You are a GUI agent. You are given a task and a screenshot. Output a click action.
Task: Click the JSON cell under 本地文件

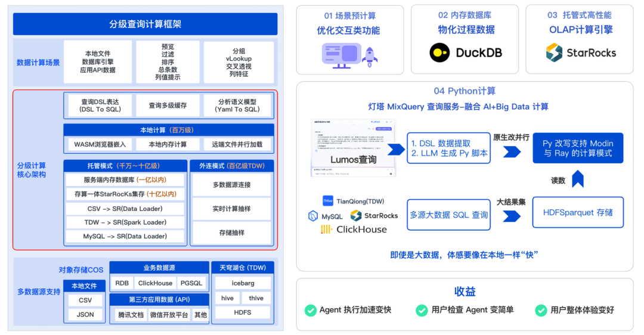click(85, 315)
